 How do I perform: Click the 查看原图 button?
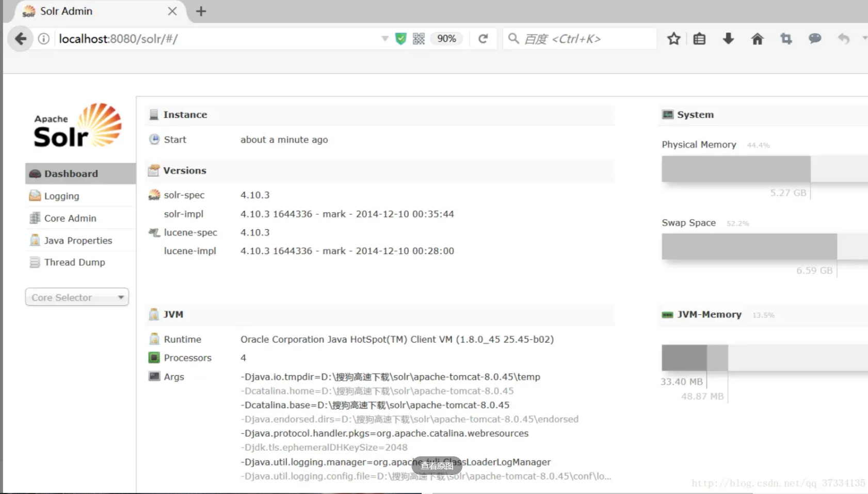pos(436,465)
